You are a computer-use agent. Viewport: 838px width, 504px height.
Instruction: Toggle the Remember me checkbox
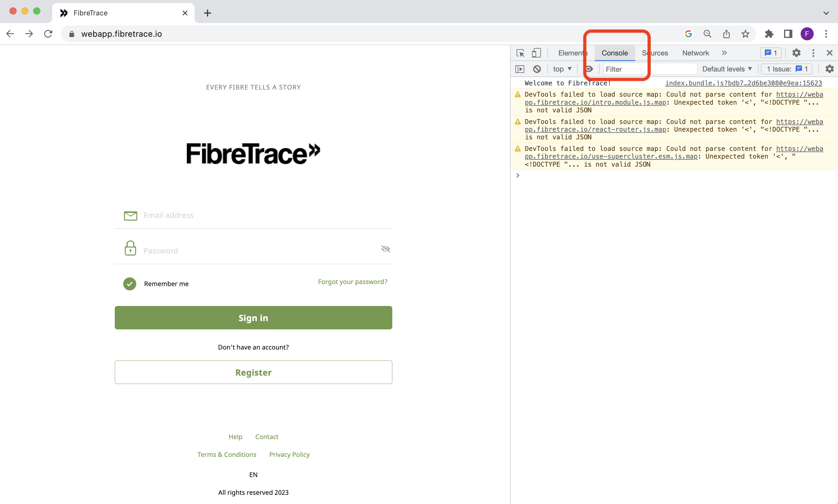tap(129, 284)
